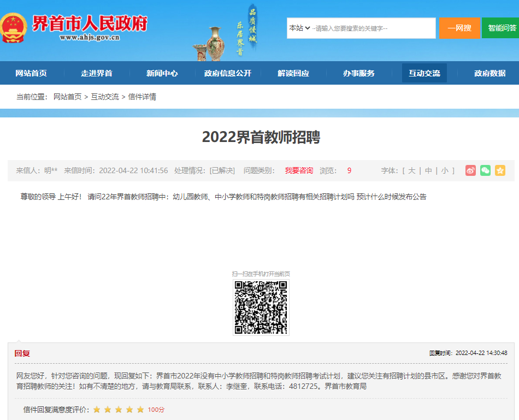Viewport: 519px width, 420px height.
Task: Click the 我要咨询 category link
Action: (298, 170)
